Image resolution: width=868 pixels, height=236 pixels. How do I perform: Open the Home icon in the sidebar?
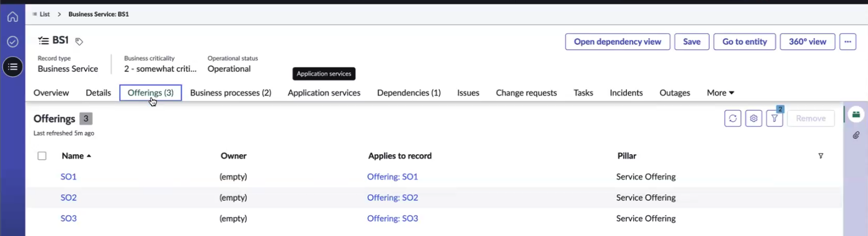[x=13, y=17]
